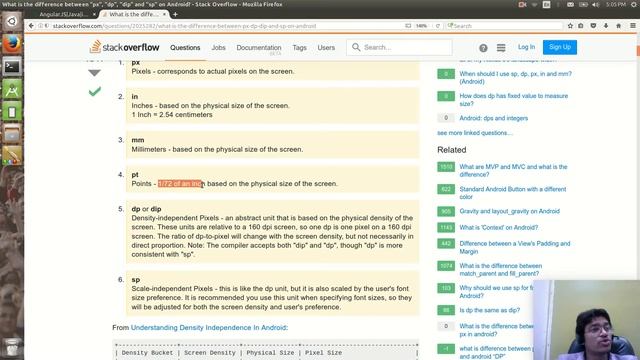
Task: Click the 'Screen Density' table header
Action: point(210,353)
